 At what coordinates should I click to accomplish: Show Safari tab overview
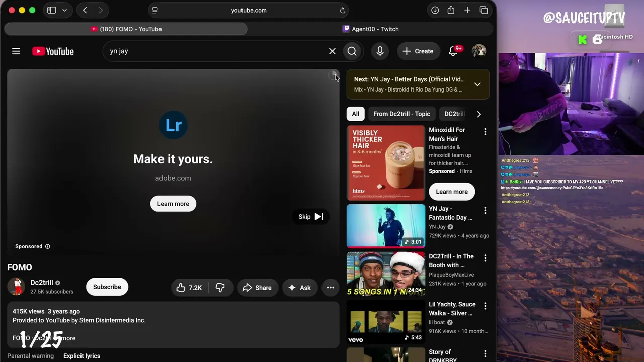[484, 10]
